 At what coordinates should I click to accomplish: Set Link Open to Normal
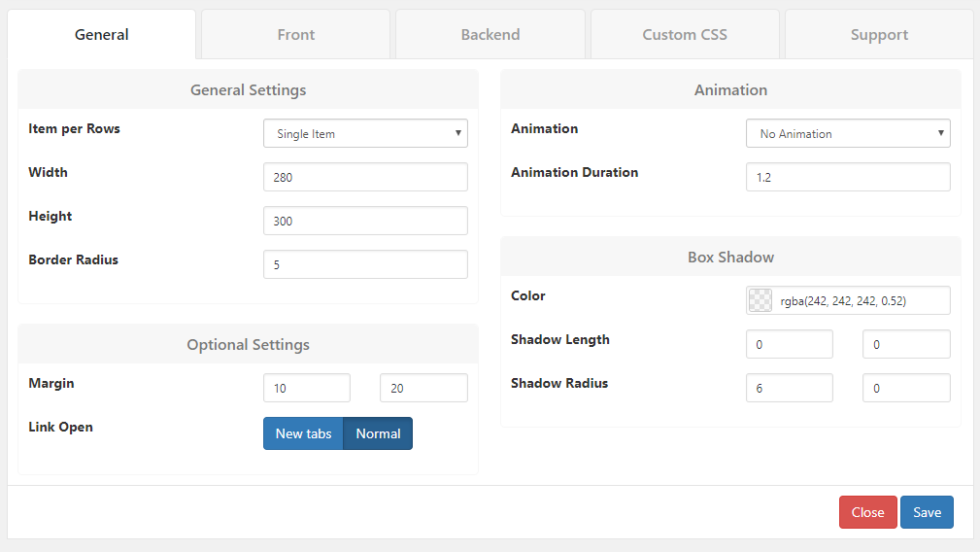(x=378, y=433)
